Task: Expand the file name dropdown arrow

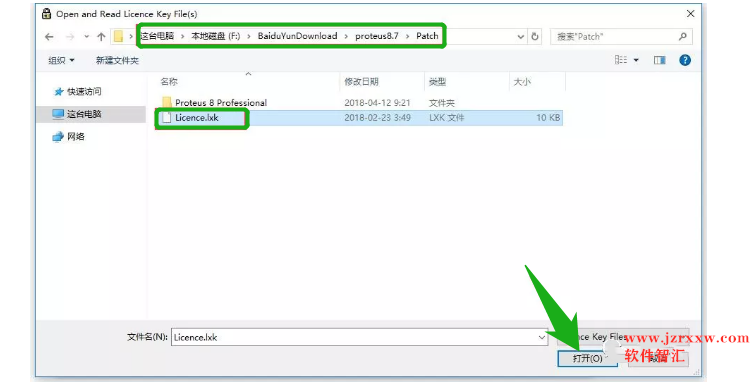Action: (542, 337)
